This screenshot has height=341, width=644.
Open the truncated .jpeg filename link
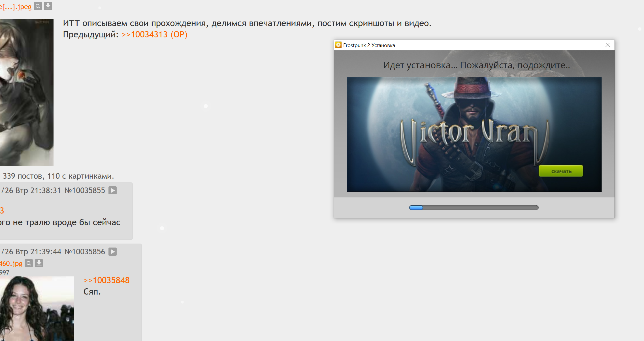[16, 7]
